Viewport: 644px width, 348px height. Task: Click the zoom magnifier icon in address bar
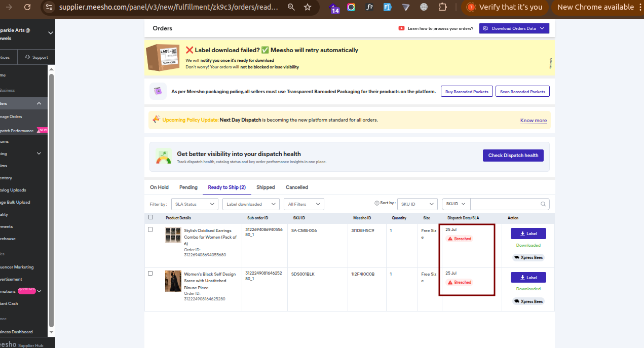[x=291, y=7]
